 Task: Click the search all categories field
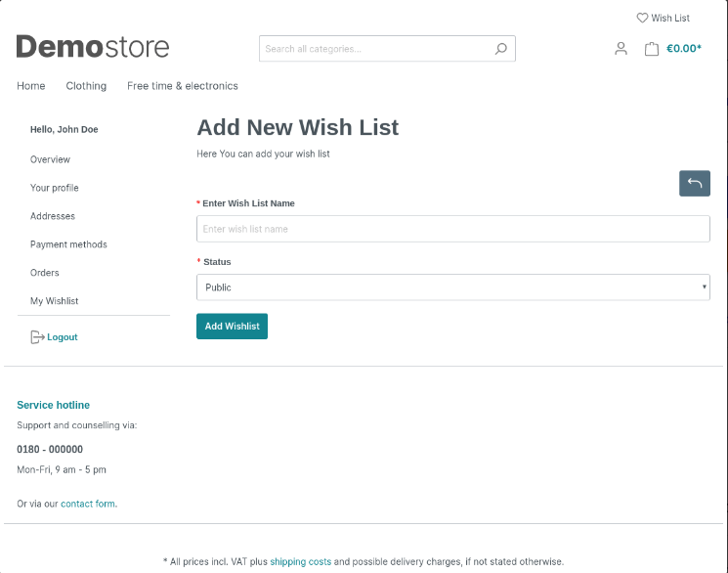click(x=376, y=49)
